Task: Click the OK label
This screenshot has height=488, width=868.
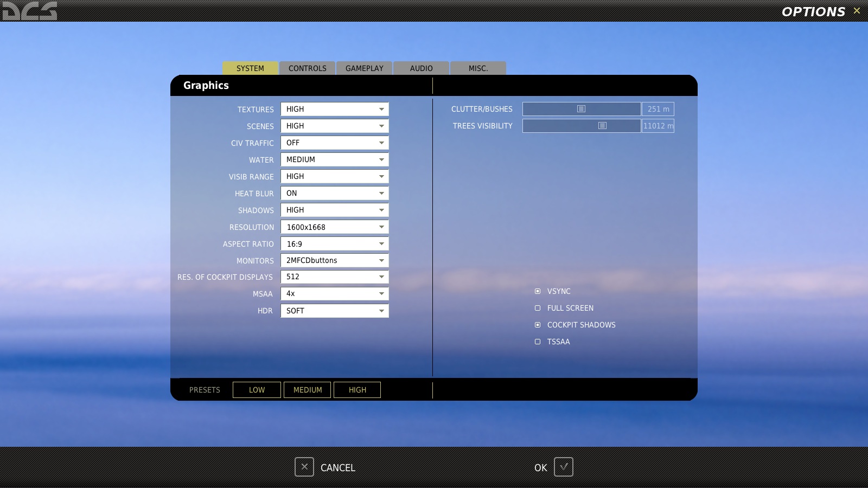Action: [x=541, y=467]
